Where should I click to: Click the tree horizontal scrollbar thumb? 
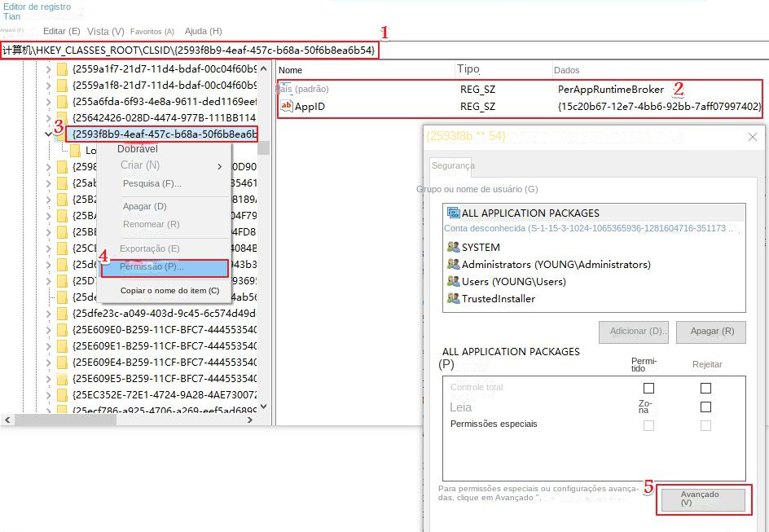(65, 420)
